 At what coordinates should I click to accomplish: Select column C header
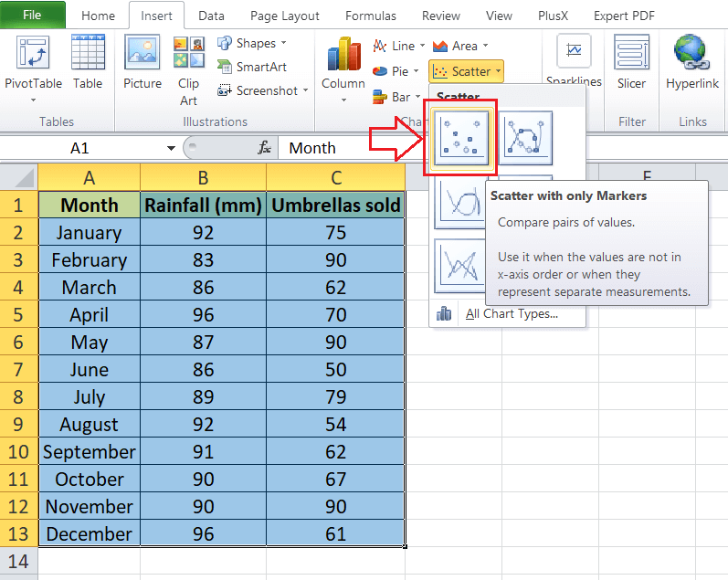(x=335, y=178)
